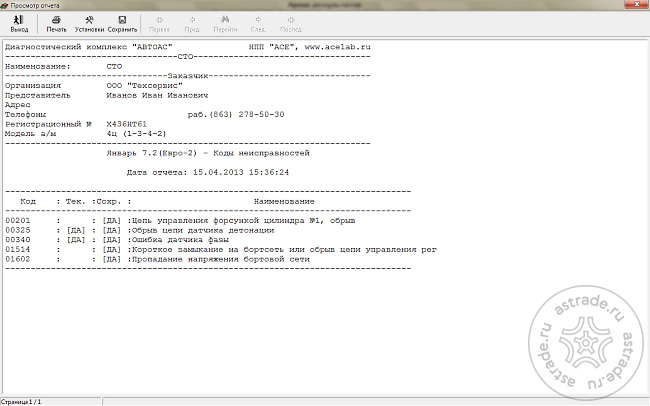Screen dimensions: 650x406
Task: Click report date 15.04.2013 15:36:24
Action: tap(241, 172)
